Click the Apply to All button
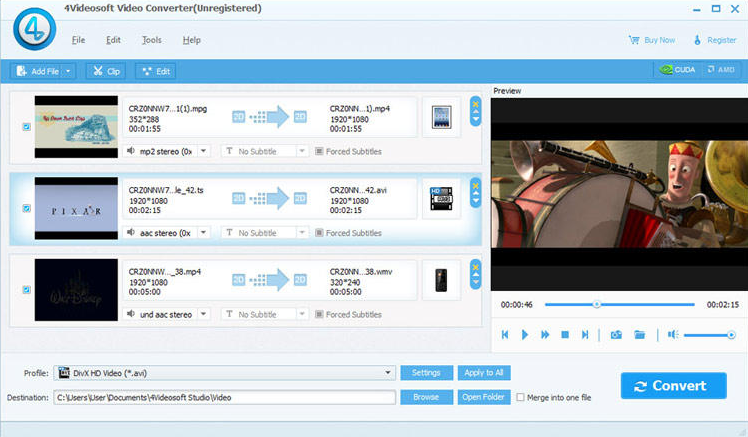This screenshot has width=748, height=437. pos(484,373)
